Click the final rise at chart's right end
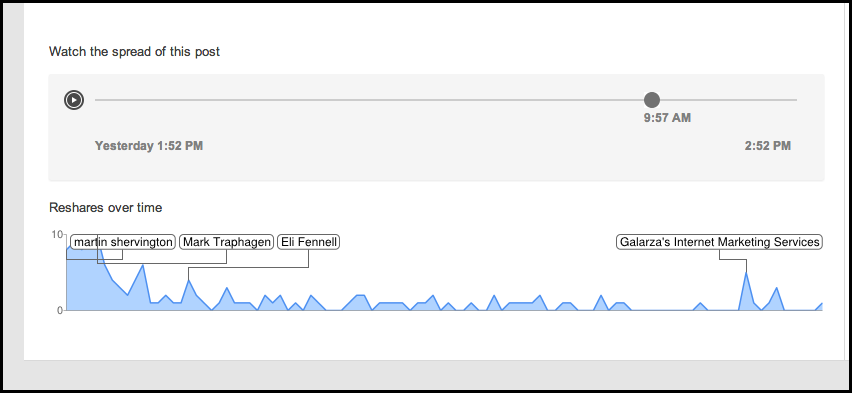 tap(820, 305)
